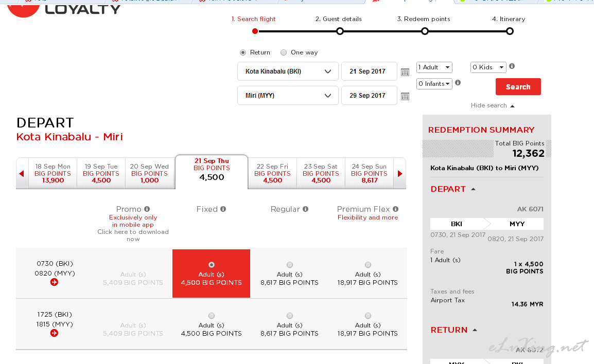Select Fixed fare for 1725 flight
Image resolution: width=594 pixels, height=364 pixels.
pos(212,316)
